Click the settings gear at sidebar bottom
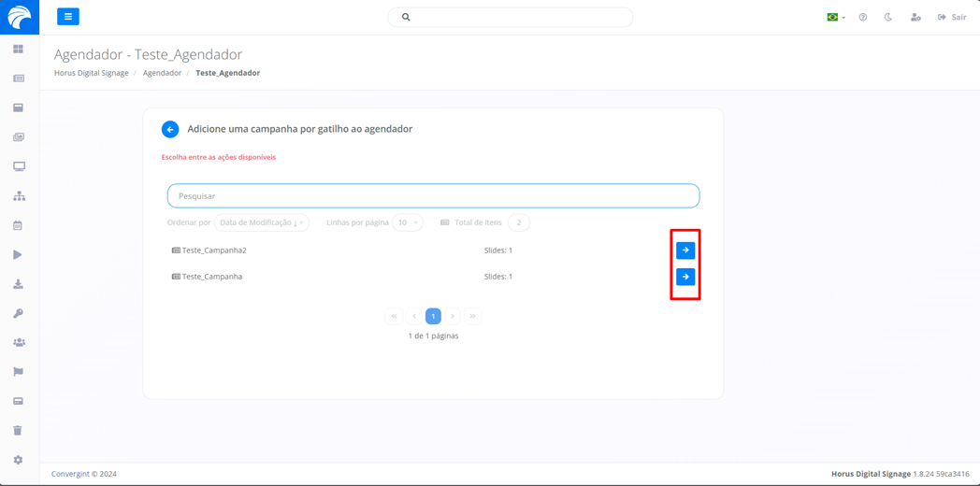The image size is (980, 486). click(x=18, y=460)
